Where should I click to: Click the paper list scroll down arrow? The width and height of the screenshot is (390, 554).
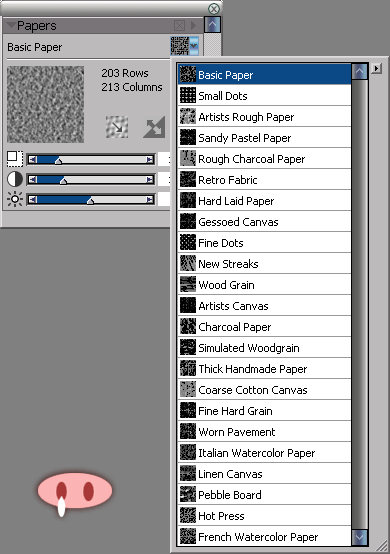click(x=360, y=537)
